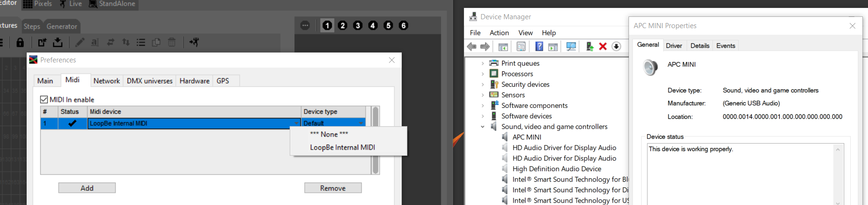Select page 6 circle button
Image resolution: width=868 pixels, height=205 pixels.
coord(404,25)
